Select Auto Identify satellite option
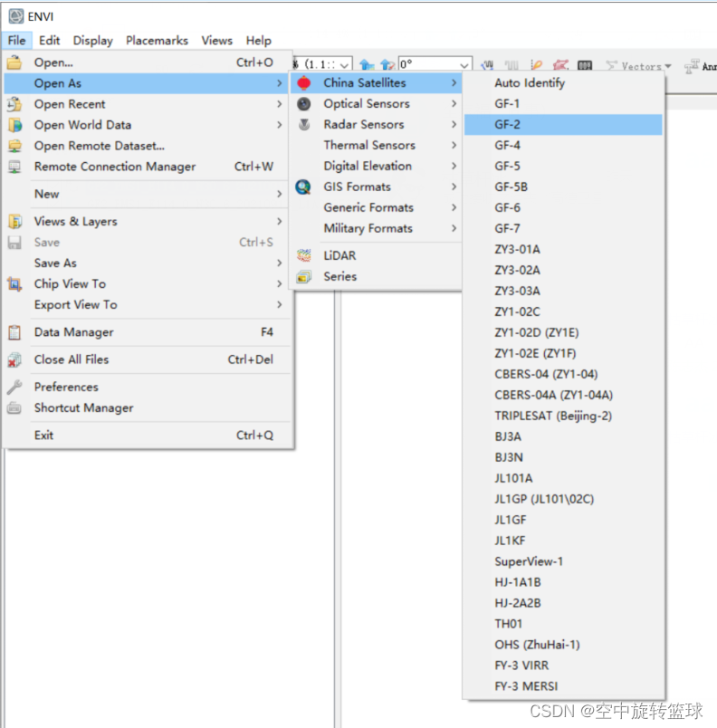 [x=563, y=83]
